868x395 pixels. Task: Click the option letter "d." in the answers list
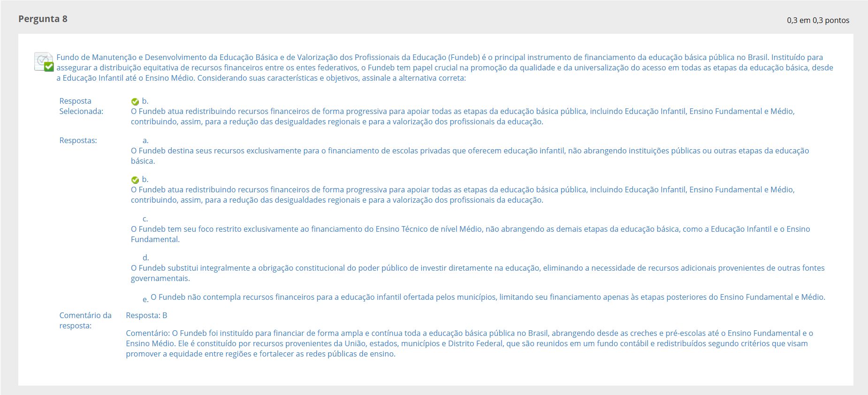(x=145, y=258)
